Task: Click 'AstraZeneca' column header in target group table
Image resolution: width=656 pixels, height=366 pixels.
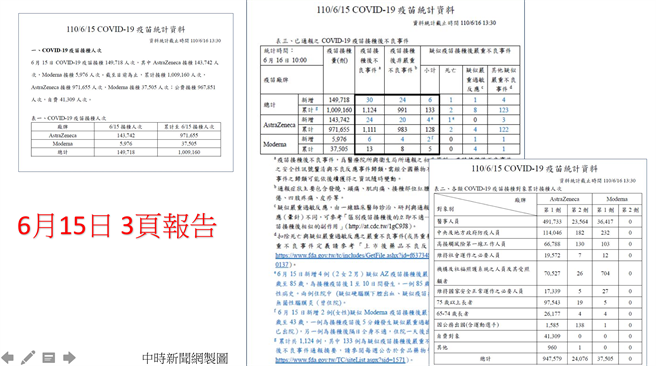Action: (564, 199)
